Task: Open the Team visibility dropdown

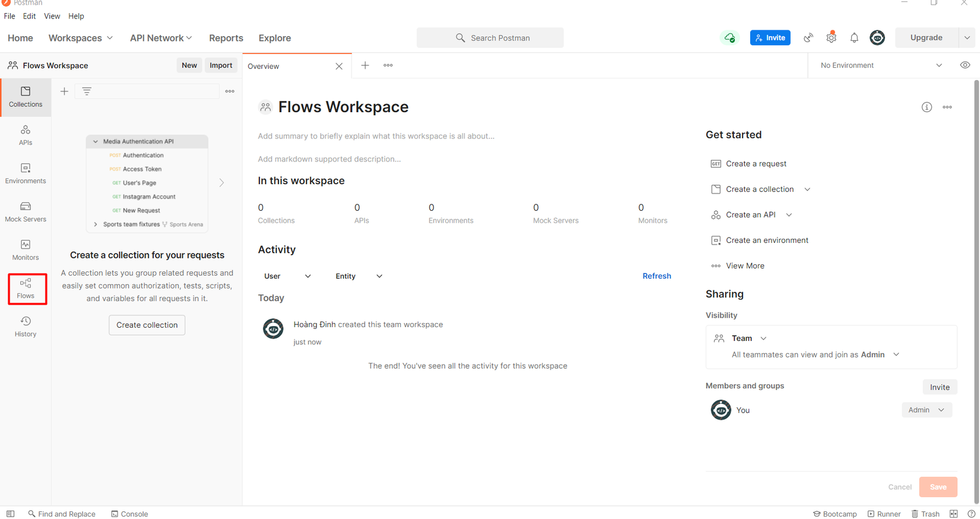Action: (748, 338)
